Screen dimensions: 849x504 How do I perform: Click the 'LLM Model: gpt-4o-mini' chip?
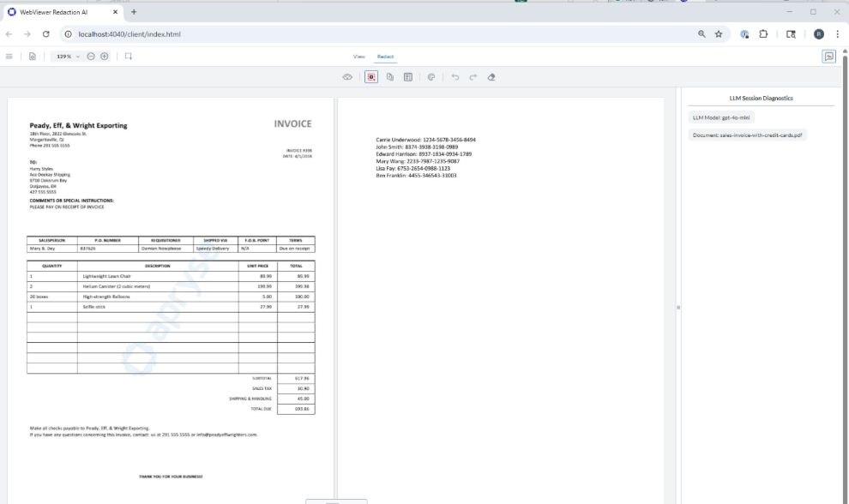click(x=721, y=117)
